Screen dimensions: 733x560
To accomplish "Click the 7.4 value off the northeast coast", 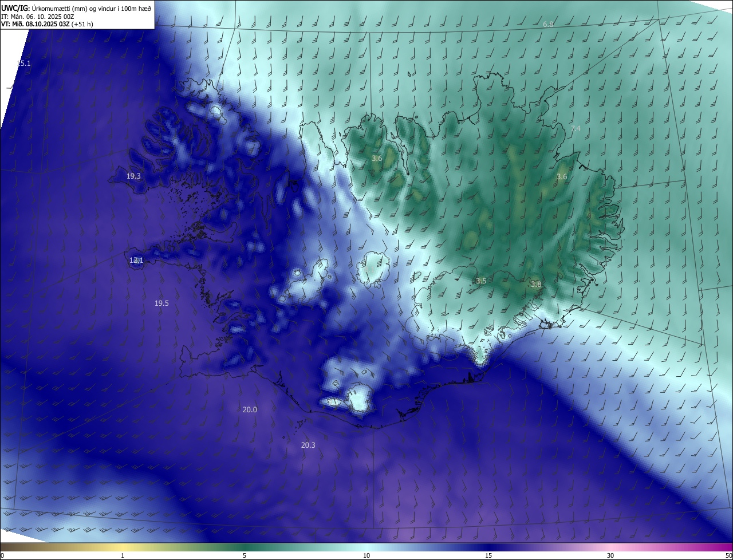I will click(x=576, y=129).
